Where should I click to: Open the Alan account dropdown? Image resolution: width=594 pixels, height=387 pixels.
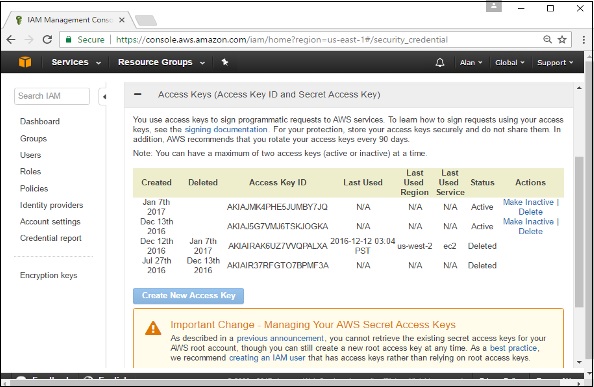click(x=471, y=62)
